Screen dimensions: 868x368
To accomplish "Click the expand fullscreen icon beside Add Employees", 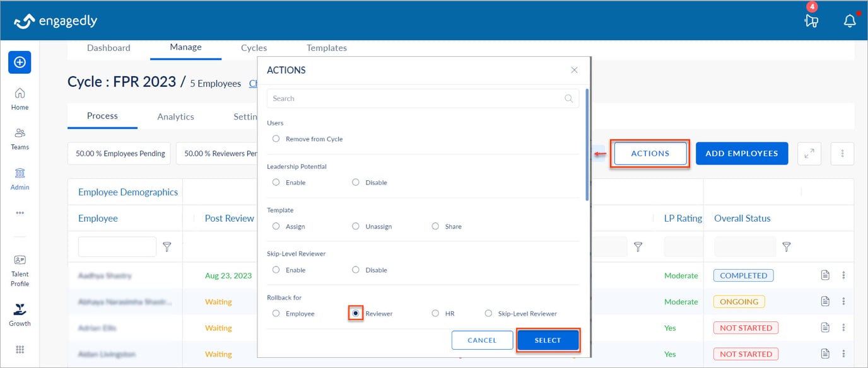I will point(809,153).
